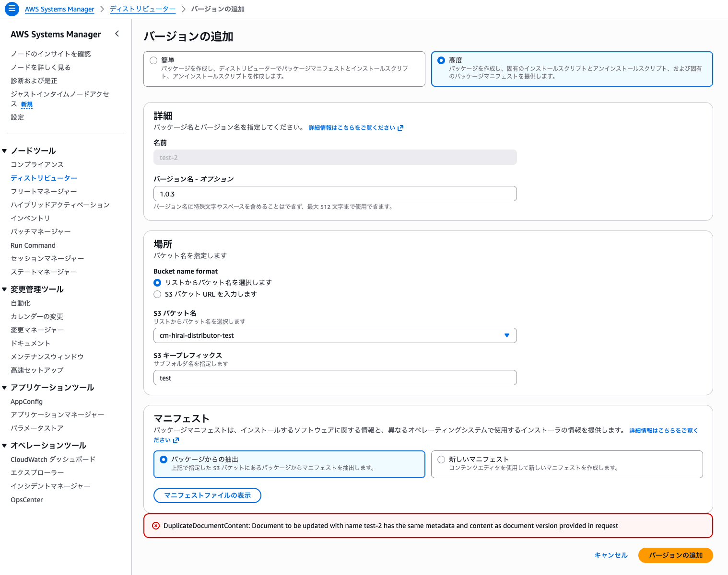Open インベントリ in sidebar

tap(30, 218)
